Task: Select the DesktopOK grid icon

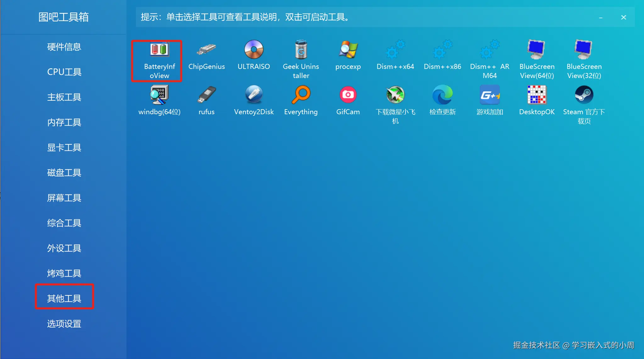Action: tap(537, 95)
